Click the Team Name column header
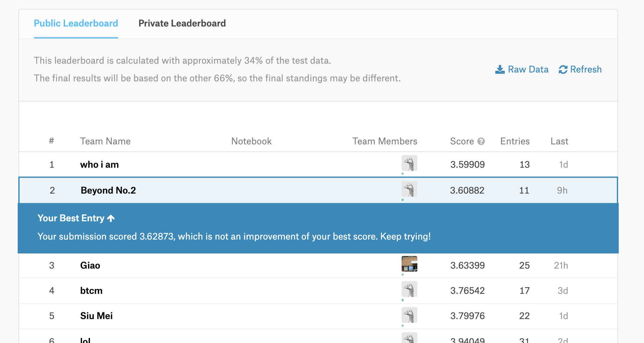Screen dimensions: 644x343 (105, 141)
